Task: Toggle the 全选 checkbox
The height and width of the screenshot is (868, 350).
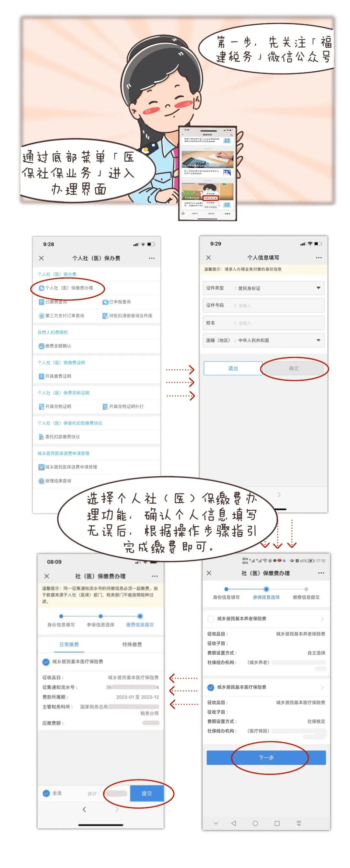Action: (46, 793)
